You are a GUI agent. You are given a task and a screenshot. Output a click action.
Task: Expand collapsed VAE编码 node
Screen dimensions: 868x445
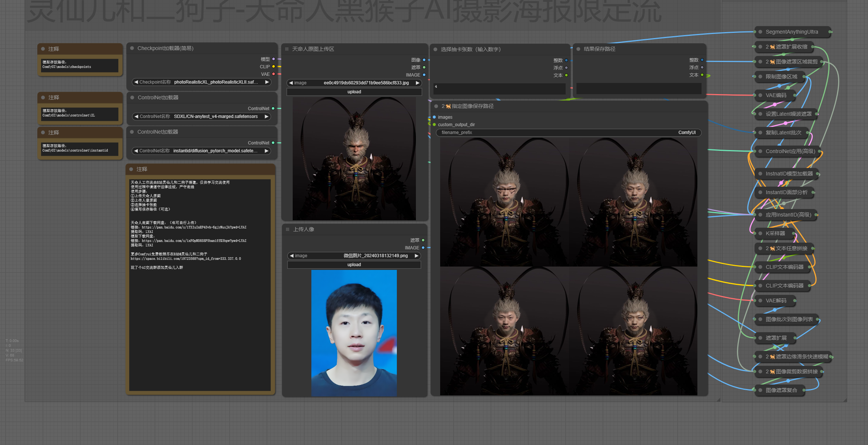pos(760,95)
